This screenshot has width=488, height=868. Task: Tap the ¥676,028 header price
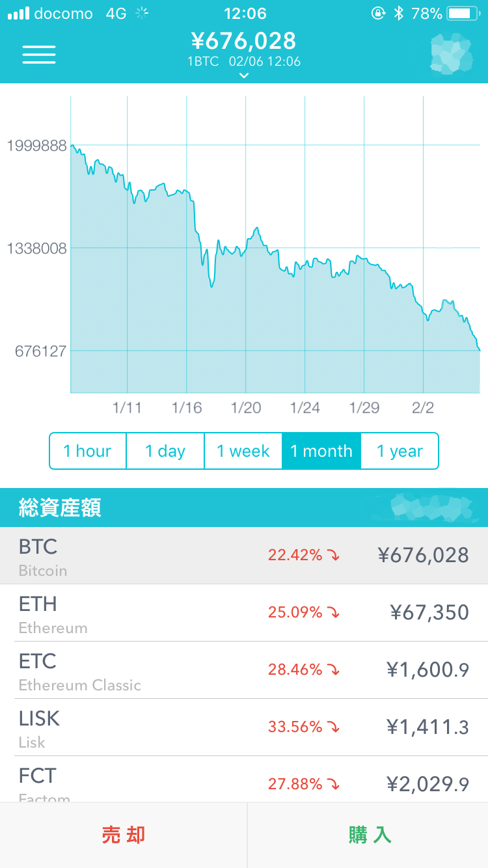coord(244,42)
